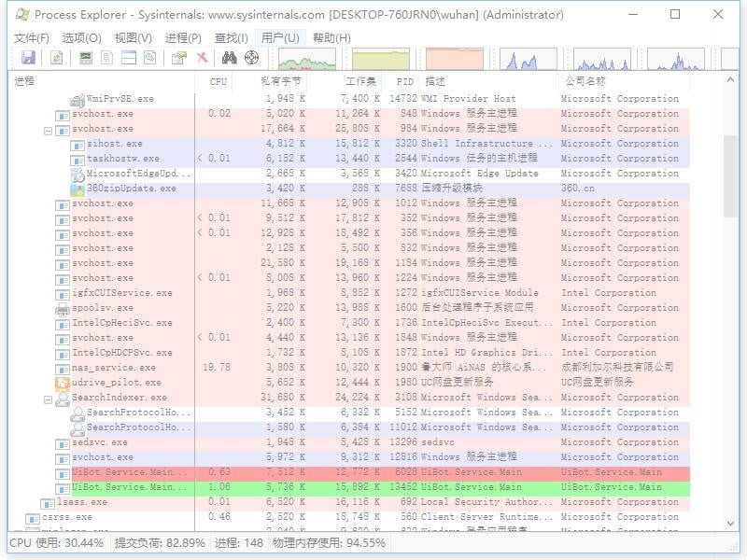The image size is (747, 560).
Task: Collapse the svchost.exe PID 984 tree node
Action: 48,131
